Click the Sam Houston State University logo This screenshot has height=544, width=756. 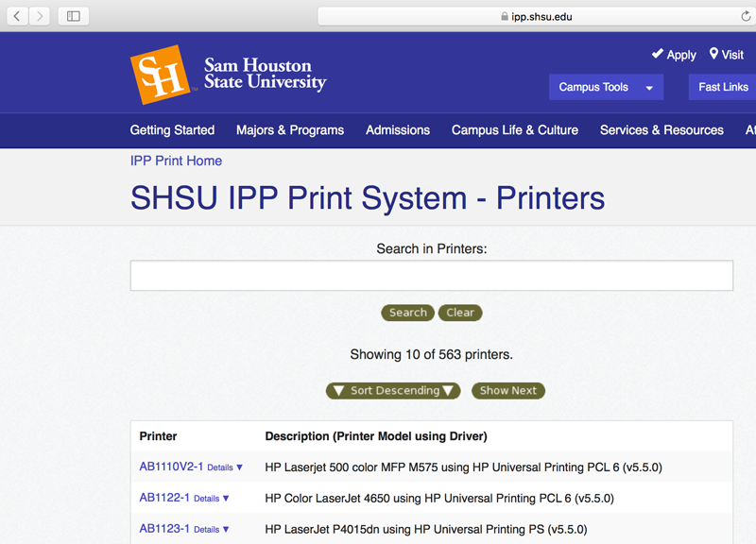162,72
